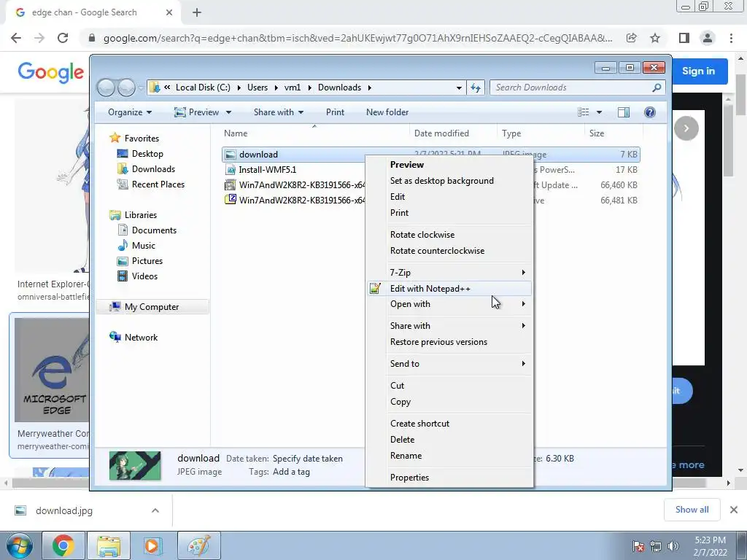Click Add a tag field
The height and width of the screenshot is (560, 747).
(x=291, y=472)
